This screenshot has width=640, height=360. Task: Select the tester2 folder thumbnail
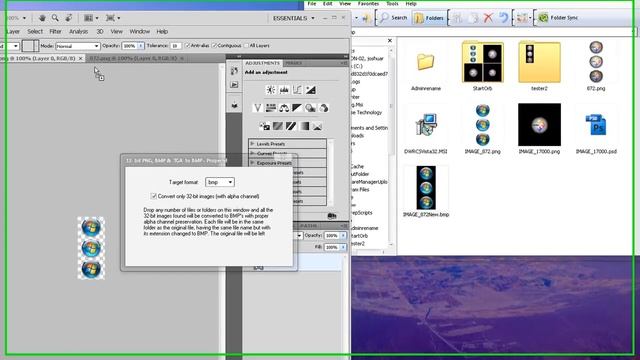pyautogui.click(x=539, y=62)
